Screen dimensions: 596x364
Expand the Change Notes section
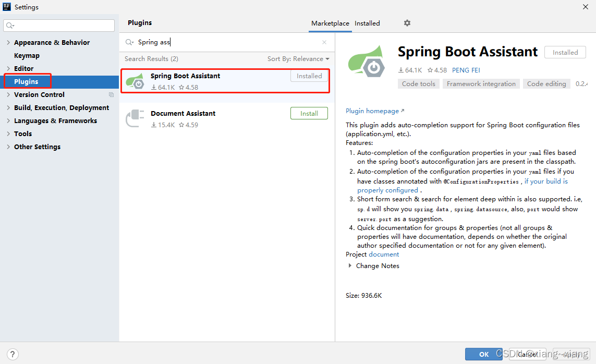click(350, 265)
